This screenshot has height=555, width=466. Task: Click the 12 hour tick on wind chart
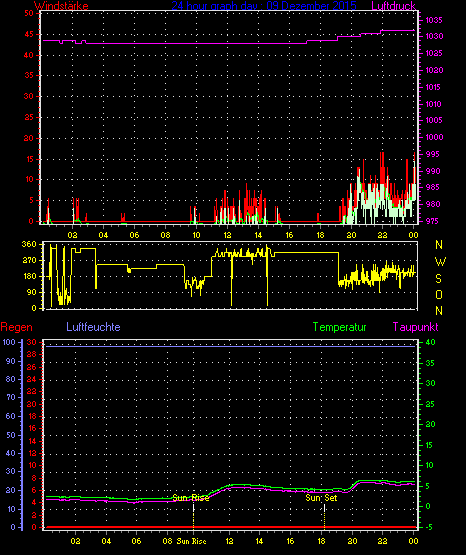(227, 235)
